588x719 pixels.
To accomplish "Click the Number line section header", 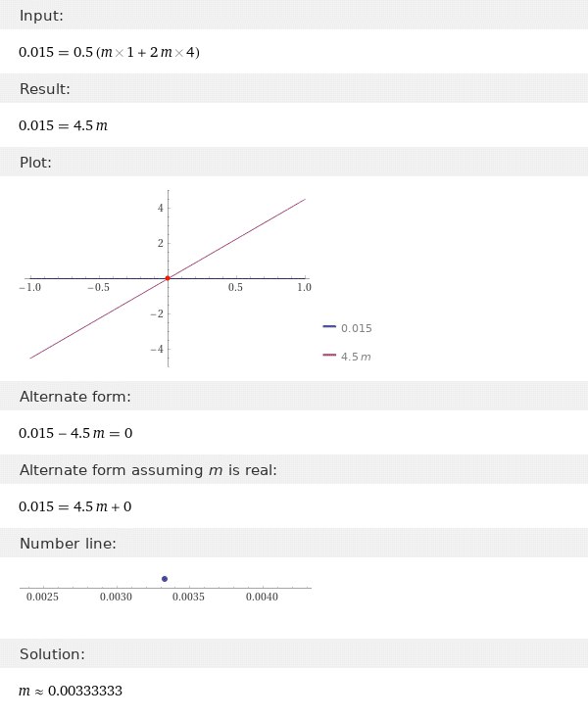I will (68, 544).
